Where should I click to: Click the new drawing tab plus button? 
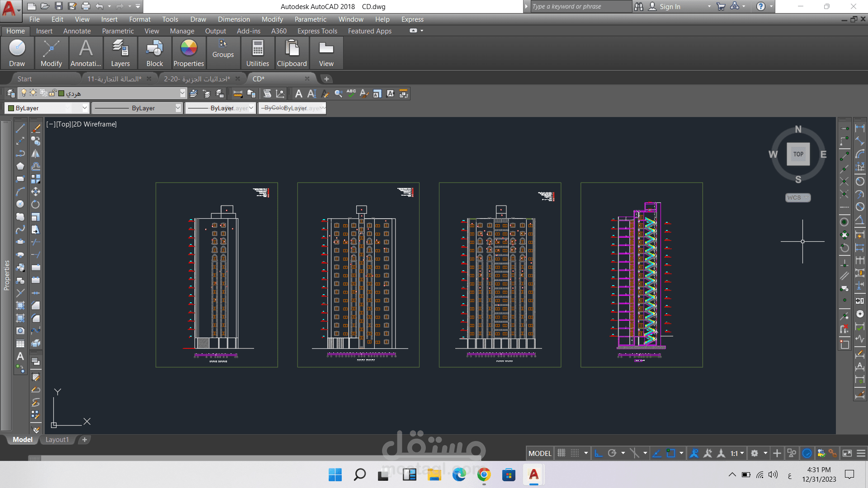click(x=326, y=79)
